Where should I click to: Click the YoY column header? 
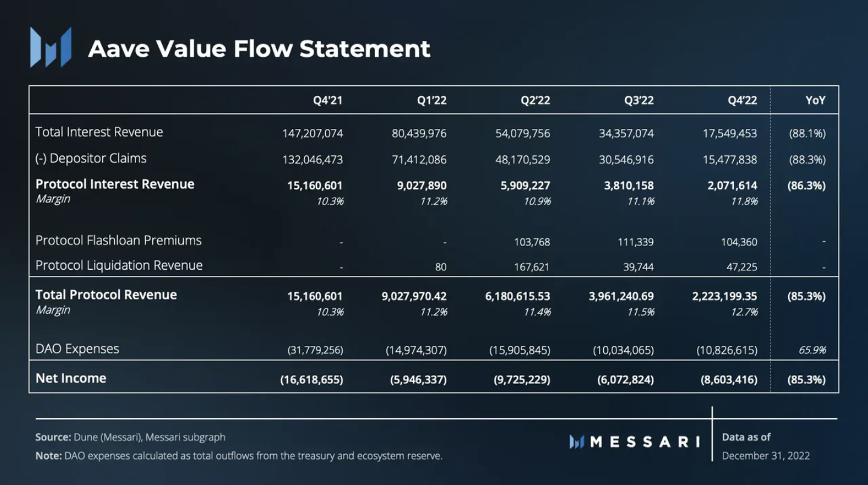pyautogui.click(x=815, y=100)
